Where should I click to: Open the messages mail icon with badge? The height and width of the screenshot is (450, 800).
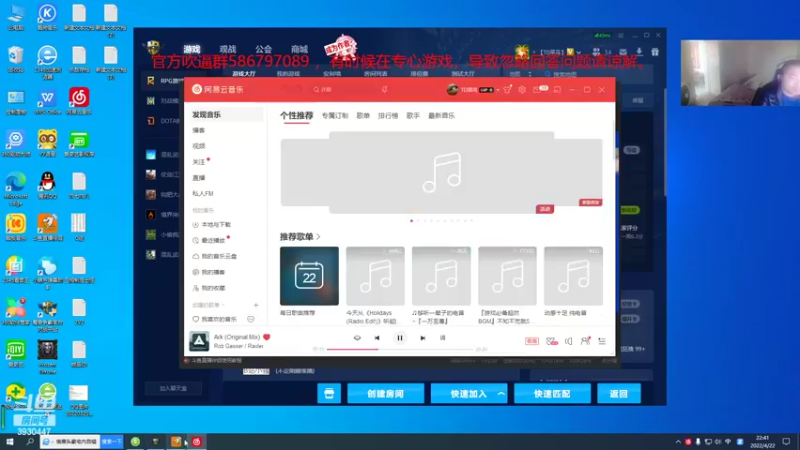(539, 89)
